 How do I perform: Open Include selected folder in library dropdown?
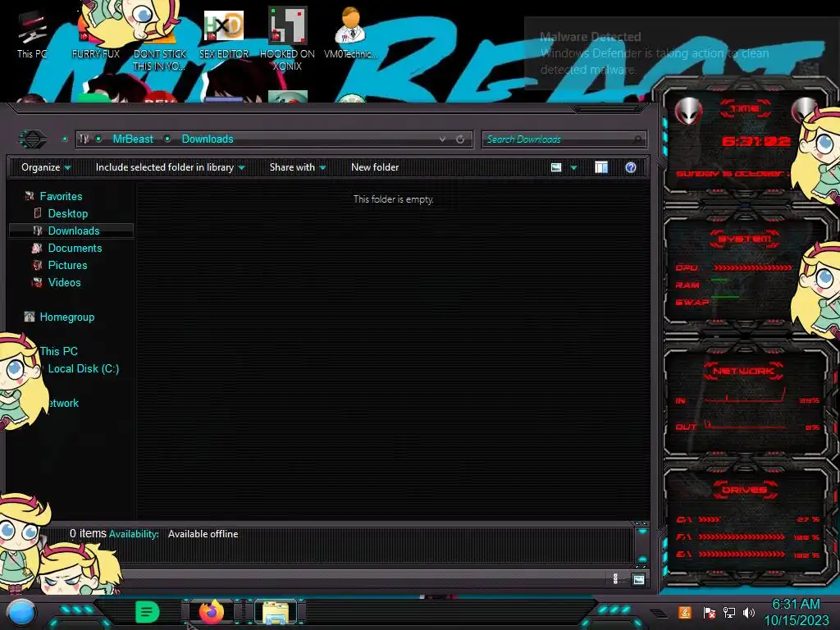(170, 167)
